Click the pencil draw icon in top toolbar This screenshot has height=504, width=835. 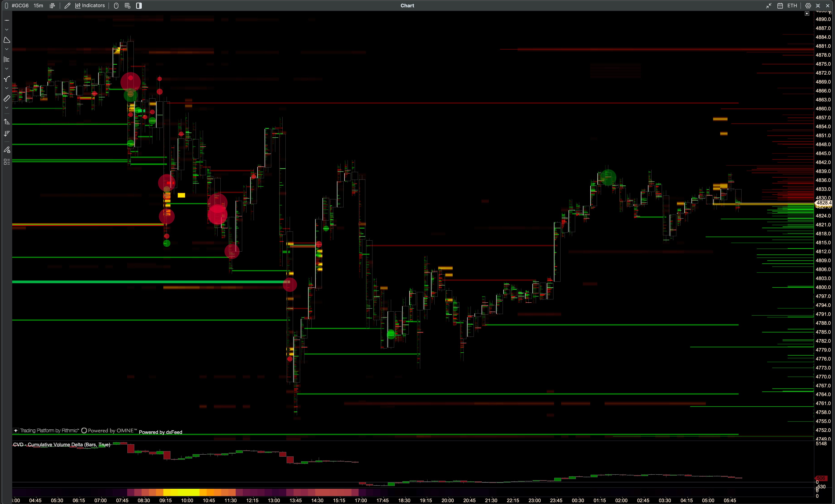pyautogui.click(x=67, y=5)
